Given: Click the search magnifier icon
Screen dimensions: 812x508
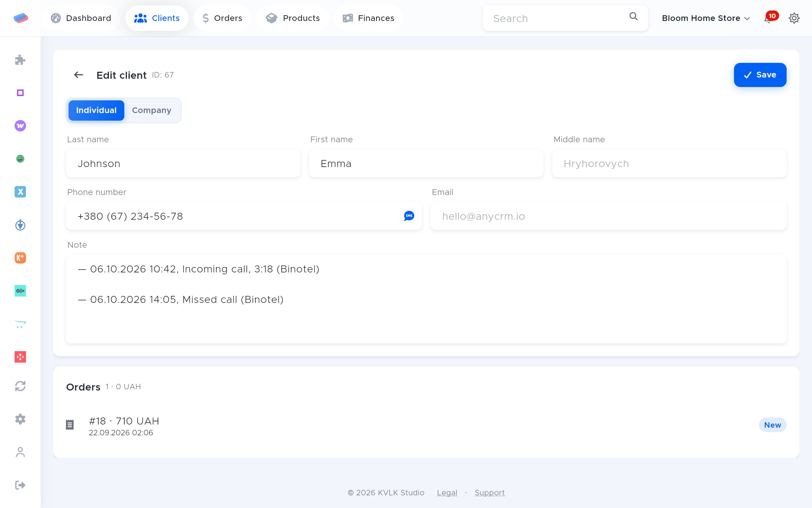Looking at the screenshot, I should [633, 17].
